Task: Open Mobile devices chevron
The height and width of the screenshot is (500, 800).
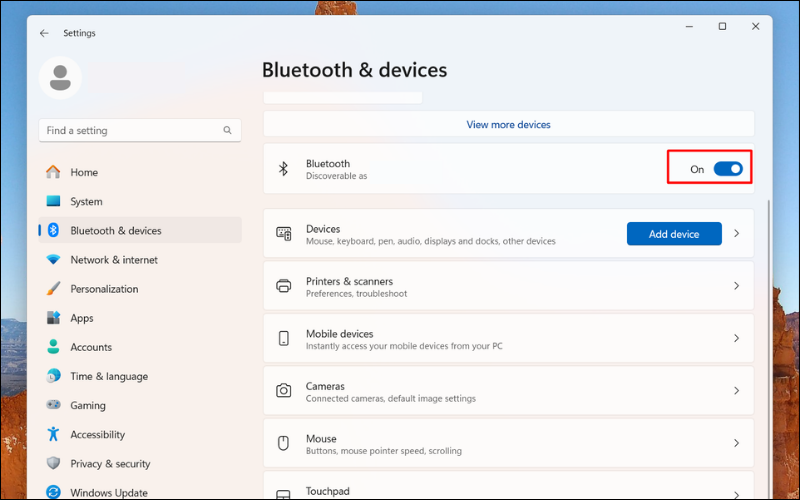Action: coord(736,338)
